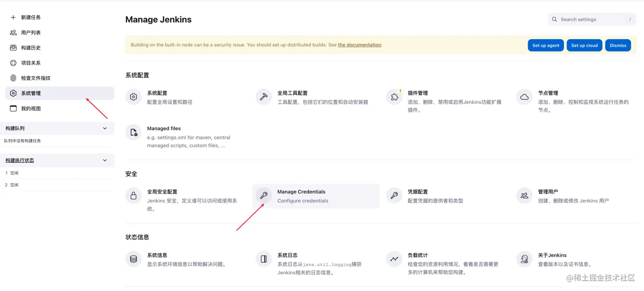The image size is (644, 291).
Task: Click the 查看版本以及证书信息。 description
Action: (565, 264)
